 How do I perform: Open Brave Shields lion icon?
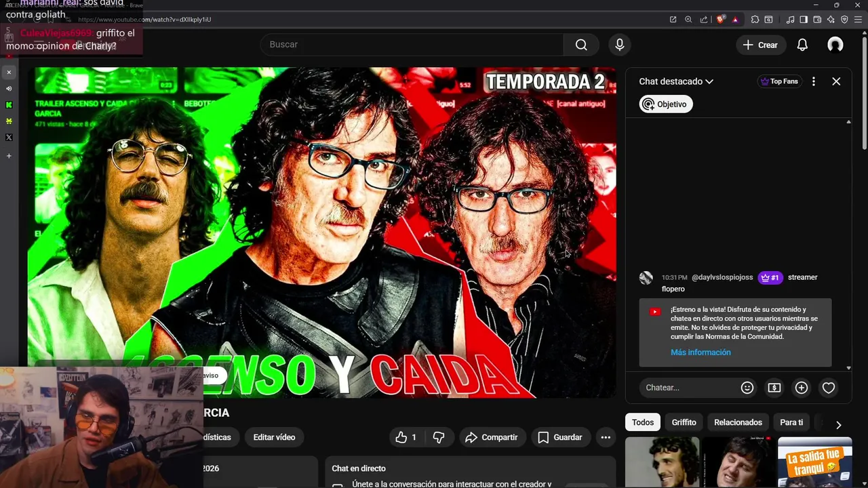(x=720, y=20)
